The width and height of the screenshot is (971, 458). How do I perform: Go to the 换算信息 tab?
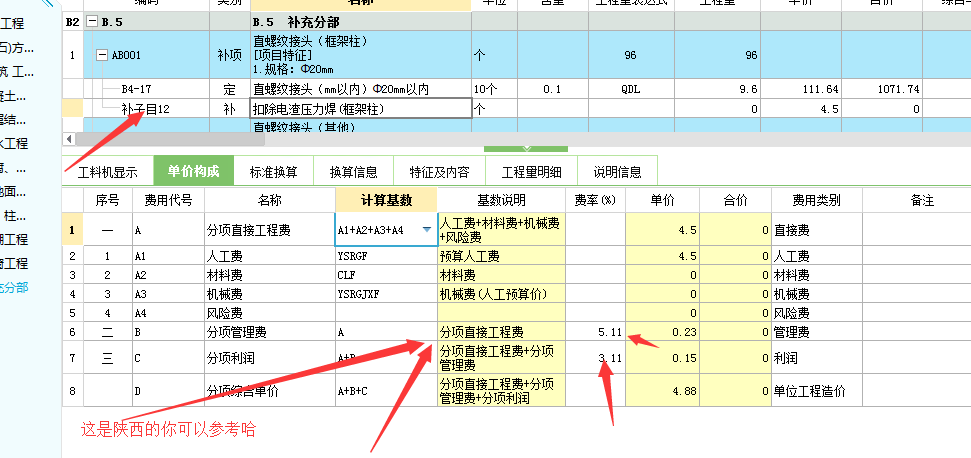354,171
